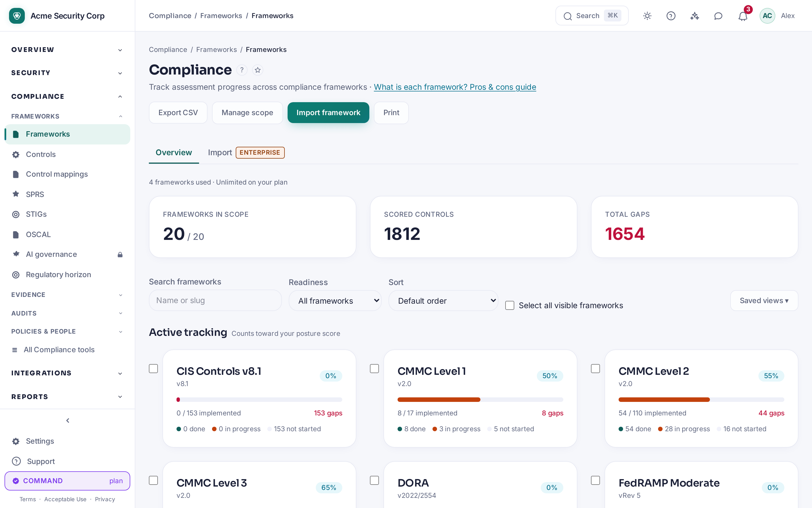Screen dimensions: 812x508
Task: Click the question mark beside Compliance title
Action: tap(242, 70)
